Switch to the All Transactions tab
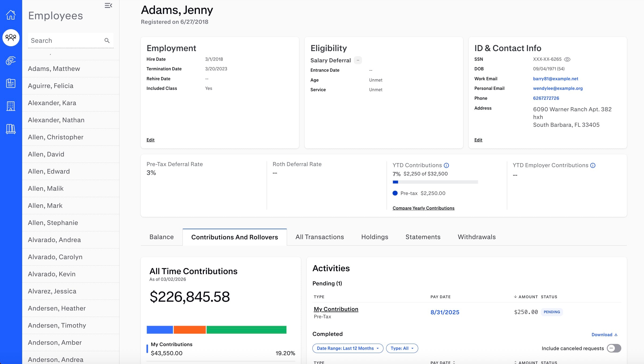This screenshot has width=644, height=364. point(320,237)
